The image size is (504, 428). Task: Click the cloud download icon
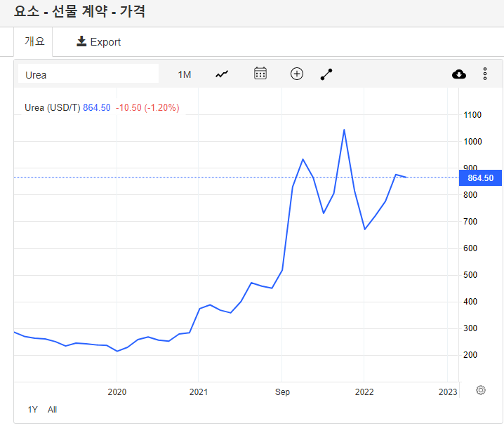458,74
